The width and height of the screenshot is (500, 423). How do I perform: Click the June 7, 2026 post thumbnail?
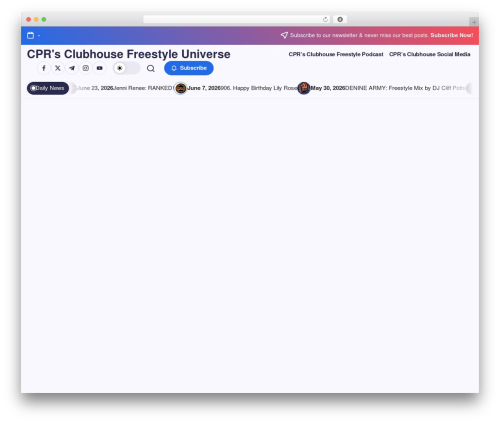pos(181,88)
